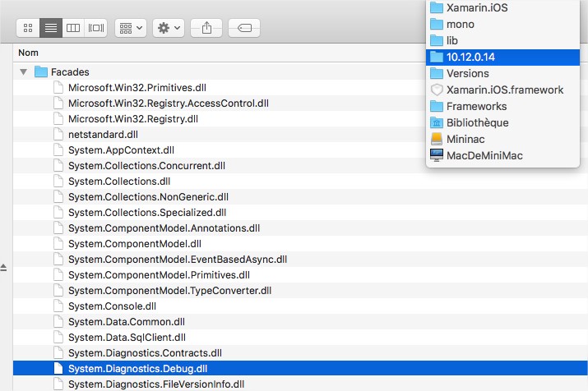Select System.Collections.Concurrent.dll

click(x=146, y=166)
